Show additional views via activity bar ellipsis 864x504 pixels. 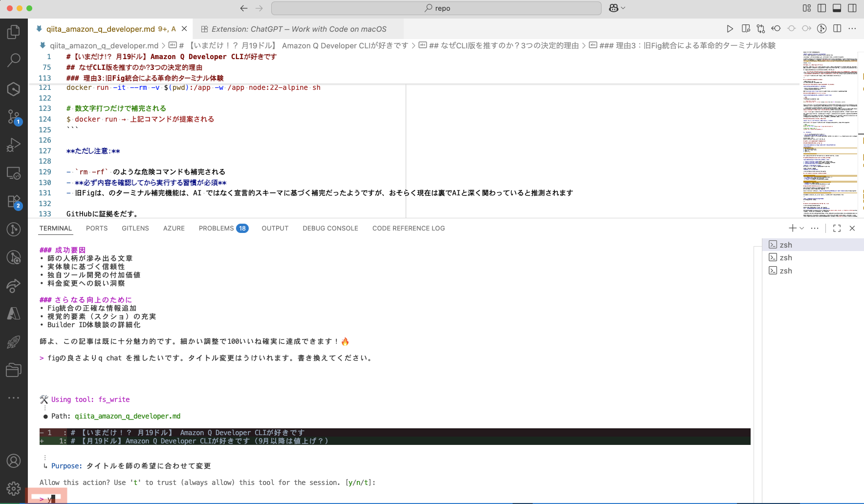click(x=14, y=398)
